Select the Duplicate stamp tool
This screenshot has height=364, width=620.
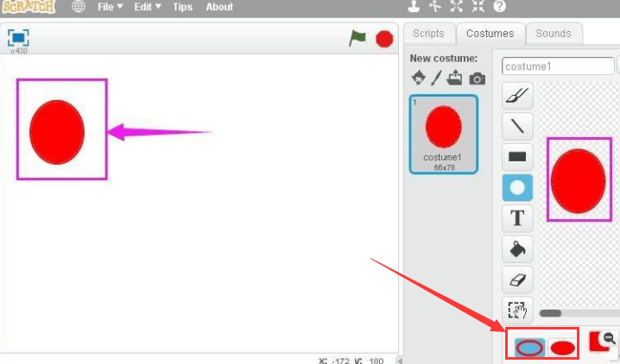click(414, 6)
